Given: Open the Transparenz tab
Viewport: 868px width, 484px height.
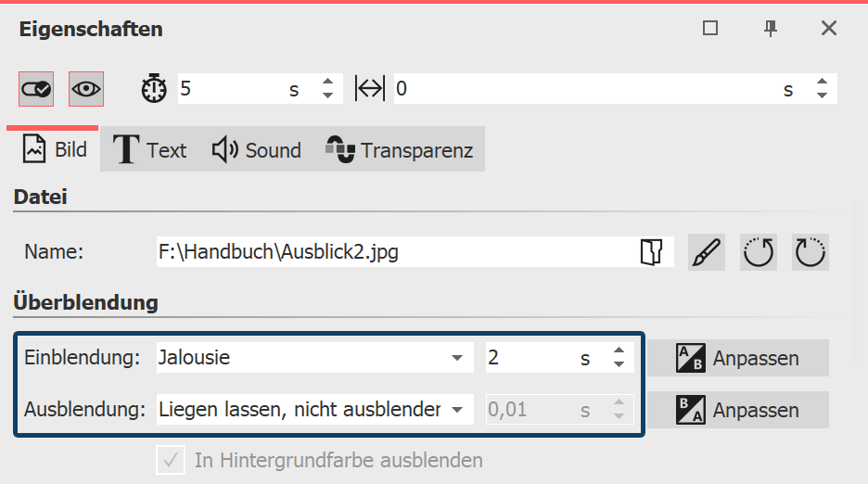Looking at the screenshot, I should click(399, 150).
